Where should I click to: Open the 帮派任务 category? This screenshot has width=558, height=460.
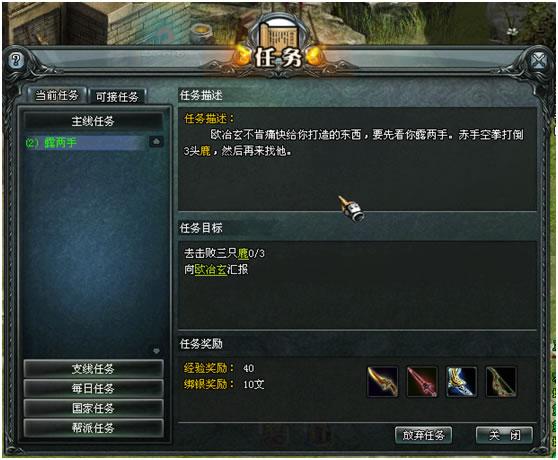tap(93, 428)
